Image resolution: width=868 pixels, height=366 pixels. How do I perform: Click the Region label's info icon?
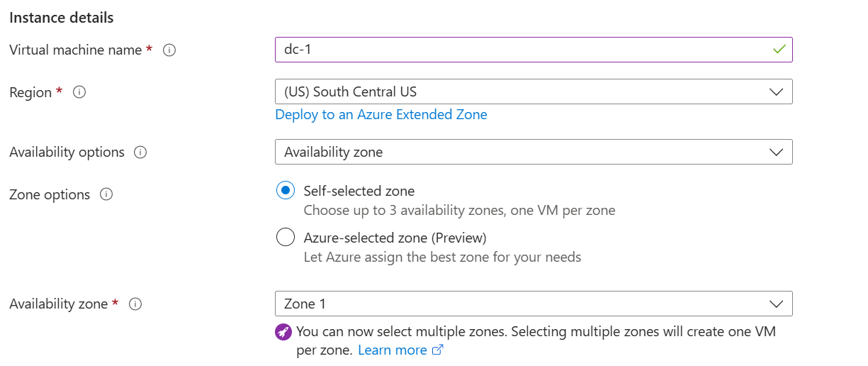pyautogui.click(x=79, y=92)
